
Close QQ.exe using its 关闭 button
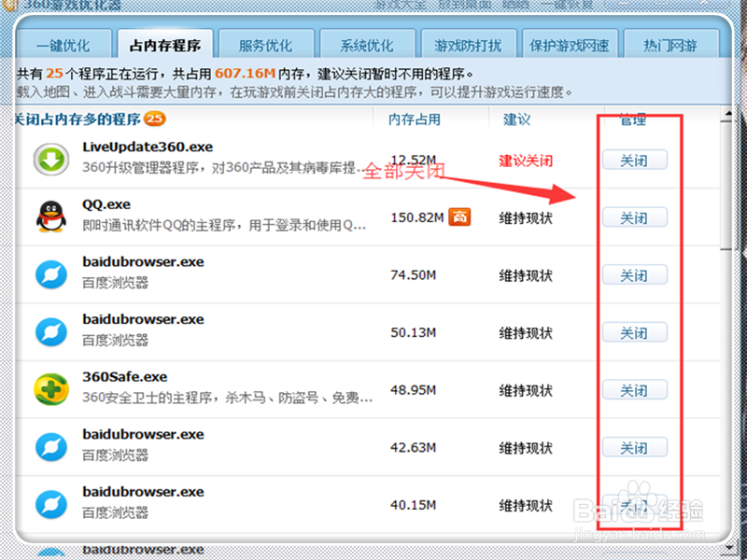click(635, 217)
